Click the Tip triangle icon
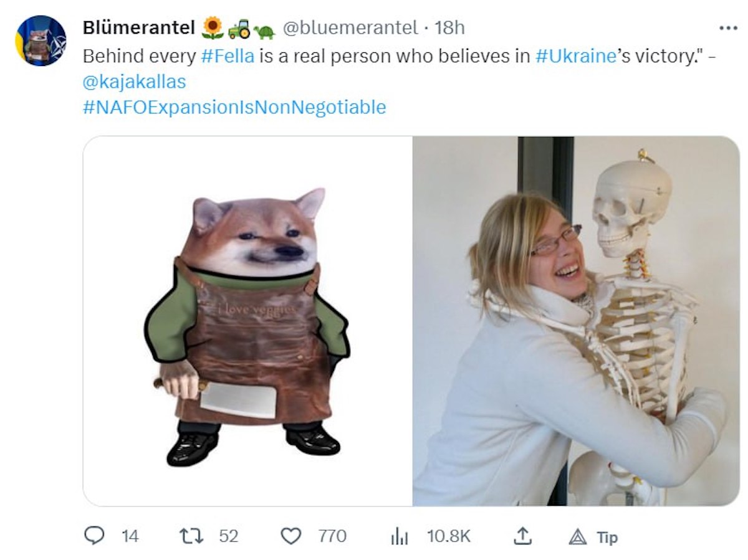The image size is (748, 560). tap(578, 537)
